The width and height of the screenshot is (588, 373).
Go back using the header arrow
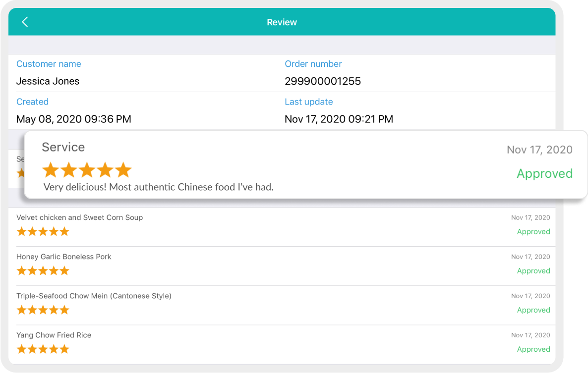click(x=25, y=22)
